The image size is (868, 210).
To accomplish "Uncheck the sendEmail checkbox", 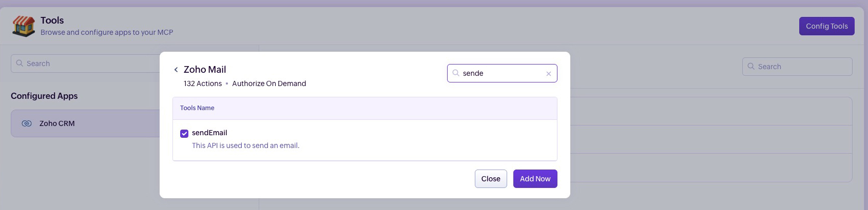I will (x=184, y=134).
